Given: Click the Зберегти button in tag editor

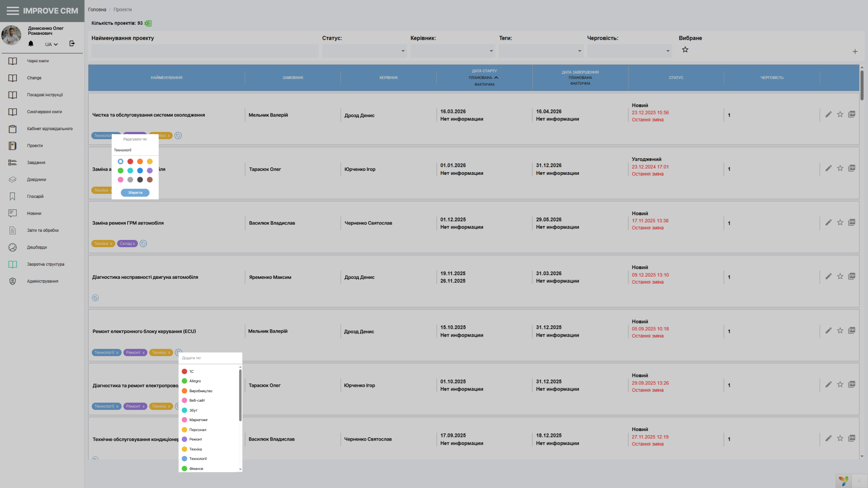Looking at the screenshot, I should (135, 193).
